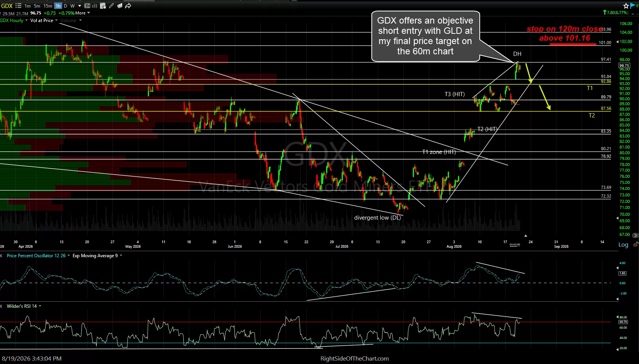The image size is (639, 364).
Task: Click the DH label above the price peak
Action: (x=517, y=54)
